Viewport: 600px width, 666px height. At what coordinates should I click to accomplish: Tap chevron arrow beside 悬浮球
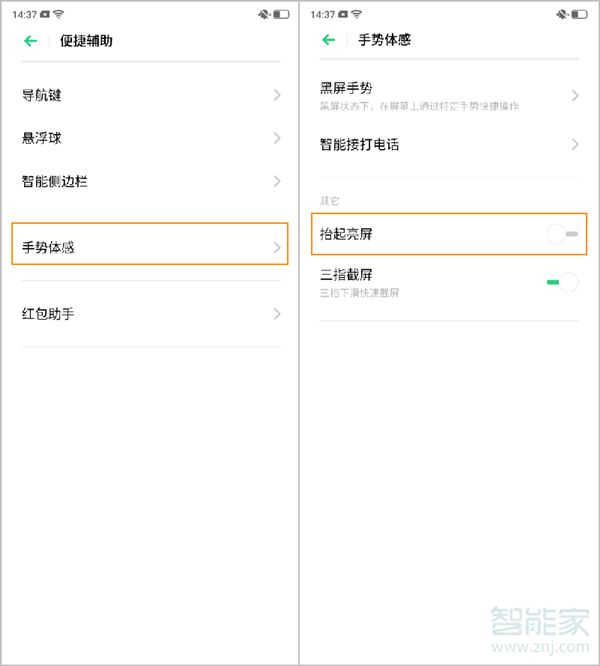tap(277, 138)
